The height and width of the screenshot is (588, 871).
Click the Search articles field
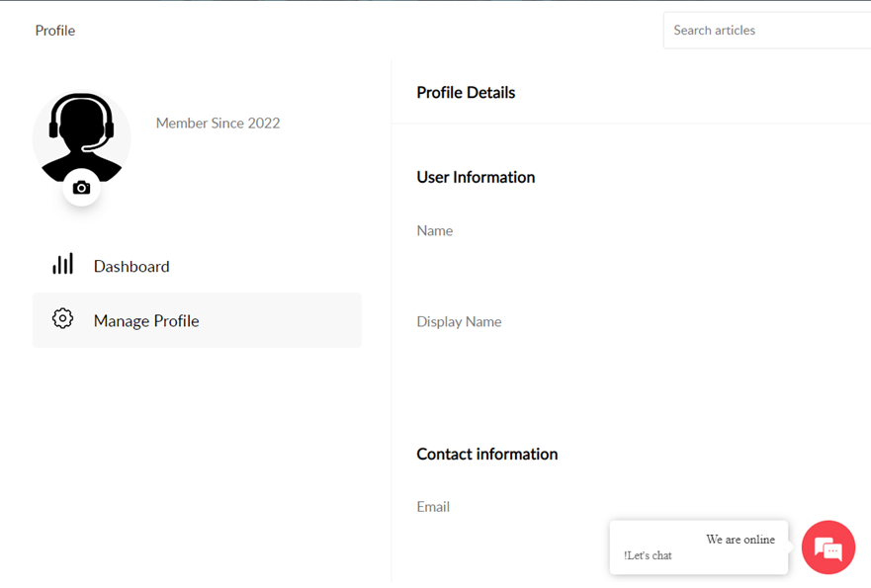pos(766,31)
